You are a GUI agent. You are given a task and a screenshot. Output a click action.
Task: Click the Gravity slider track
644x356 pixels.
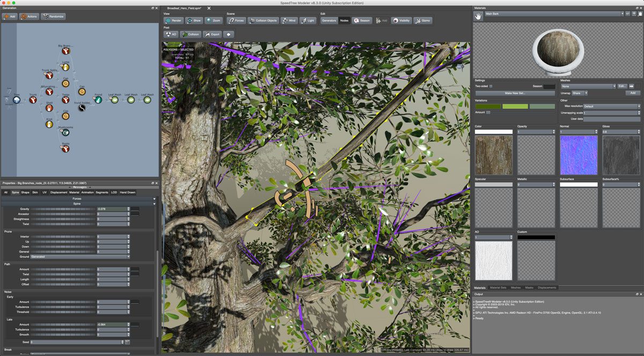click(x=63, y=209)
